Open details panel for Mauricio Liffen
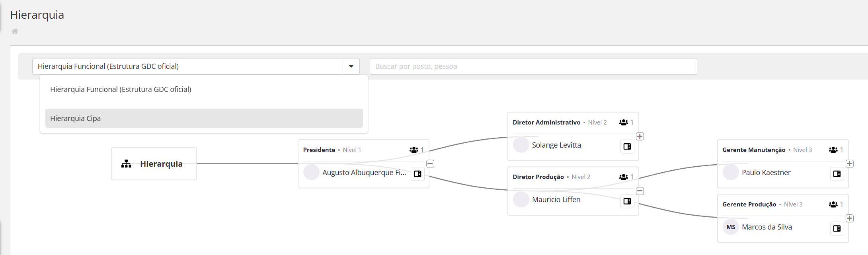868x255 pixels. click(x=627, y=201)
